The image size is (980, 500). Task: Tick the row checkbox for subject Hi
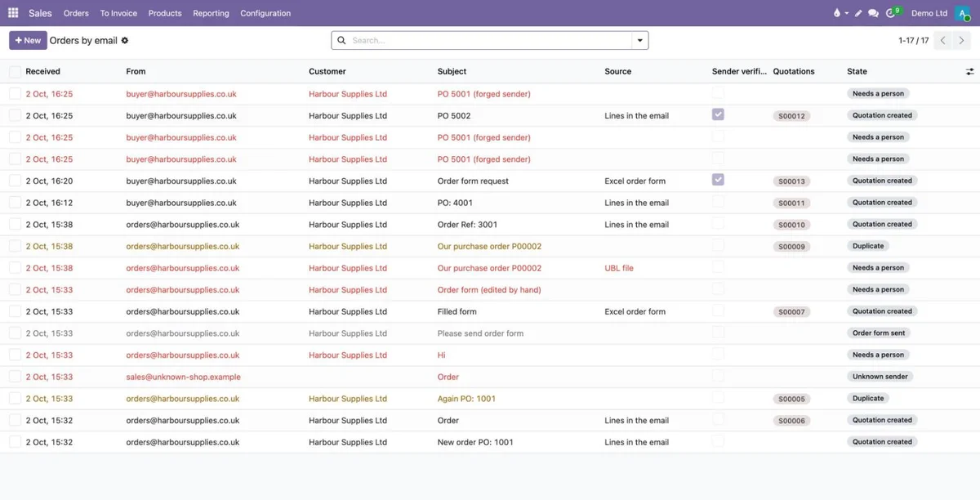(x=15, y=355)
